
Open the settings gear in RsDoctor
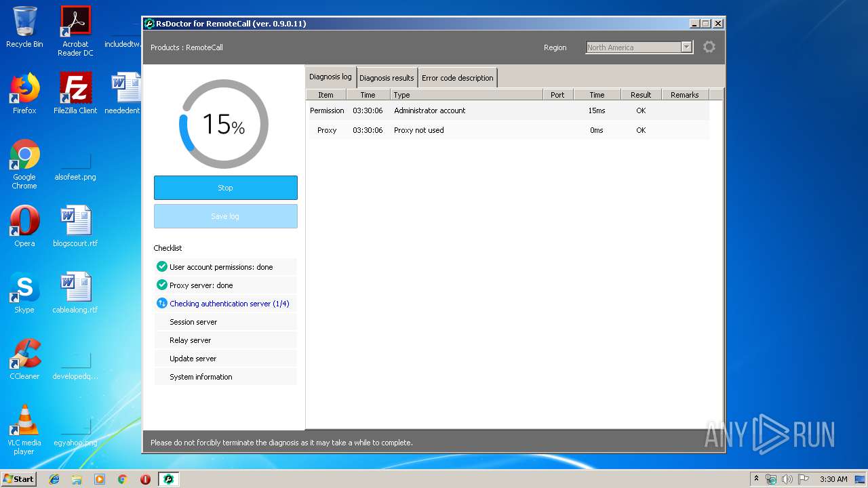(709, 47)
